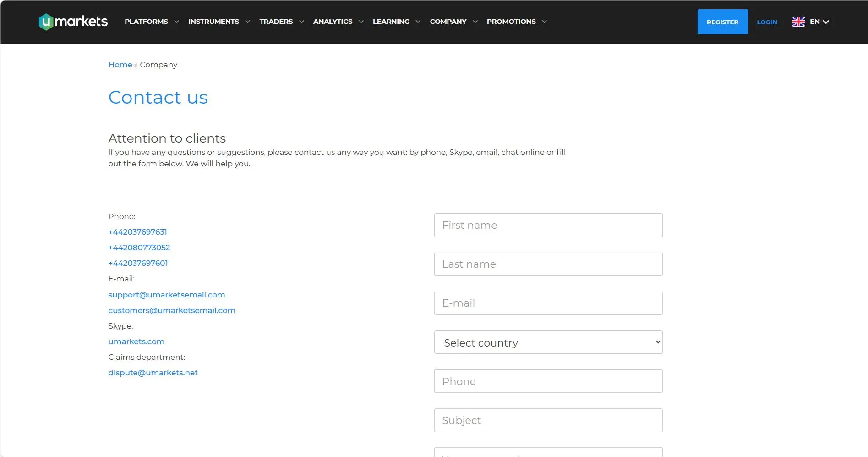Focus the Subject input field
The width and height of the screenshot is (868, 457).
click(x=548, y=420)
